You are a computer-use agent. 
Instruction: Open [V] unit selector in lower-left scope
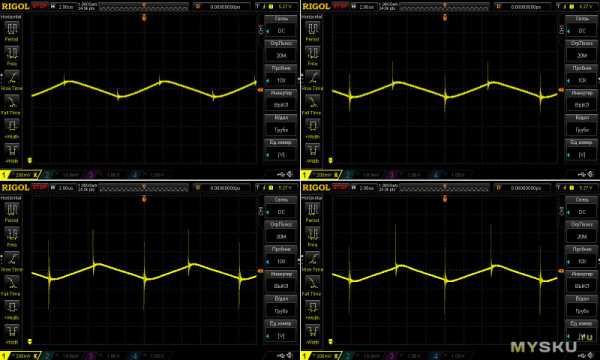point(281,336)
